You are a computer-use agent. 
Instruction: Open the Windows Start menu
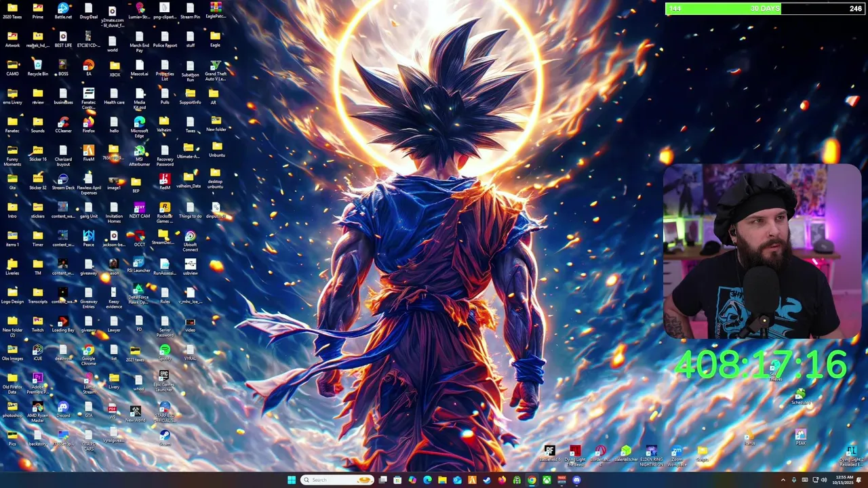tap(292, 480)
